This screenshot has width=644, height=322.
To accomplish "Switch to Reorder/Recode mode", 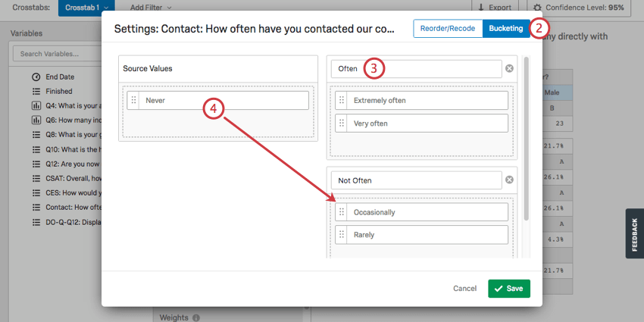I will click(448, 29).
